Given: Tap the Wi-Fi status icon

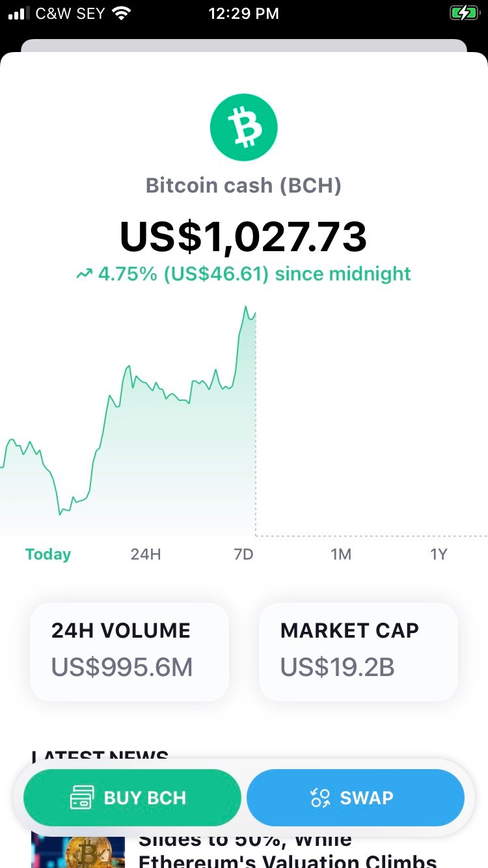Looking at the screenshot, I should pyautogui.click(x=121, y=14).
